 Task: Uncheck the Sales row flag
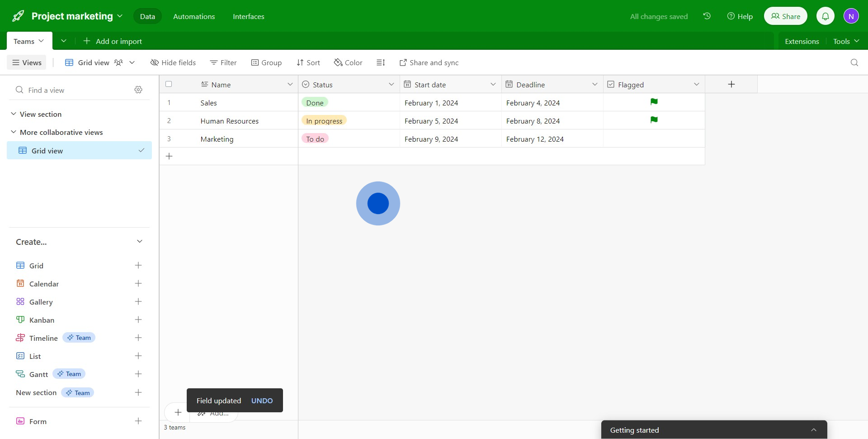[654, 102]
